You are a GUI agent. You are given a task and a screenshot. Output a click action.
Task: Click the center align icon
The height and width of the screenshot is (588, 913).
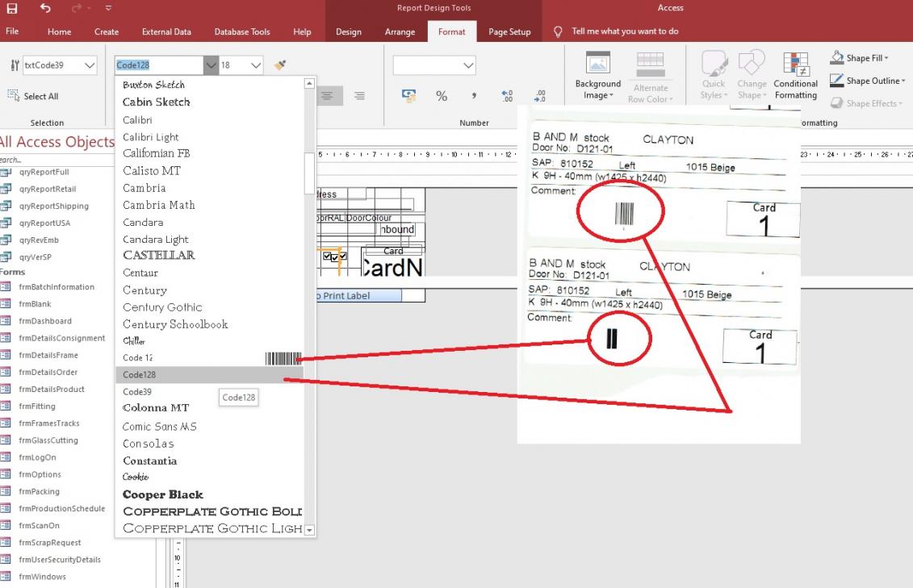click(x=327, y=96)
